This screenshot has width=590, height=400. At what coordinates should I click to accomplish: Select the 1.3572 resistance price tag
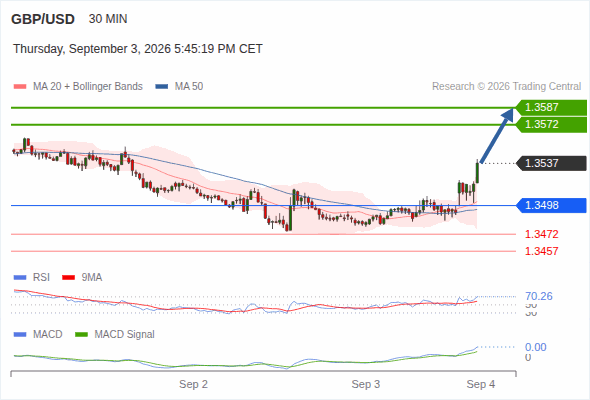coord(551,125)
